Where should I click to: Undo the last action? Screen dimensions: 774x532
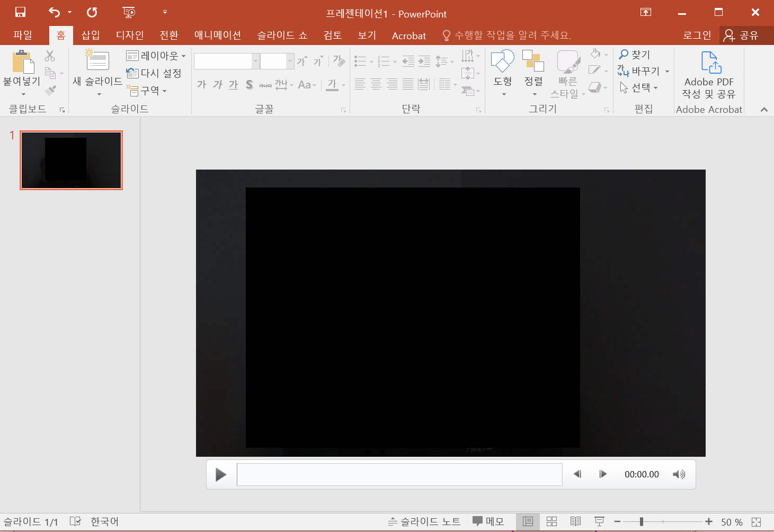point(54,12)
